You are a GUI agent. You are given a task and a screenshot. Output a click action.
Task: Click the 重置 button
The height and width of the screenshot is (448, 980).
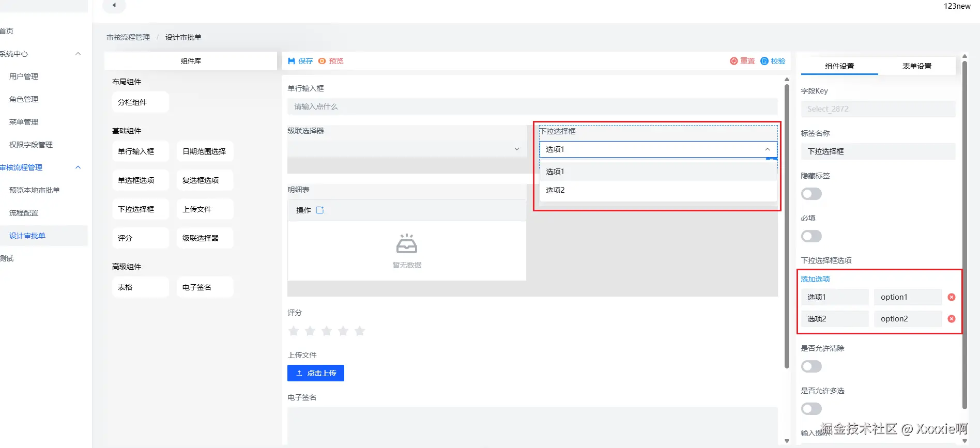(742, 61)
